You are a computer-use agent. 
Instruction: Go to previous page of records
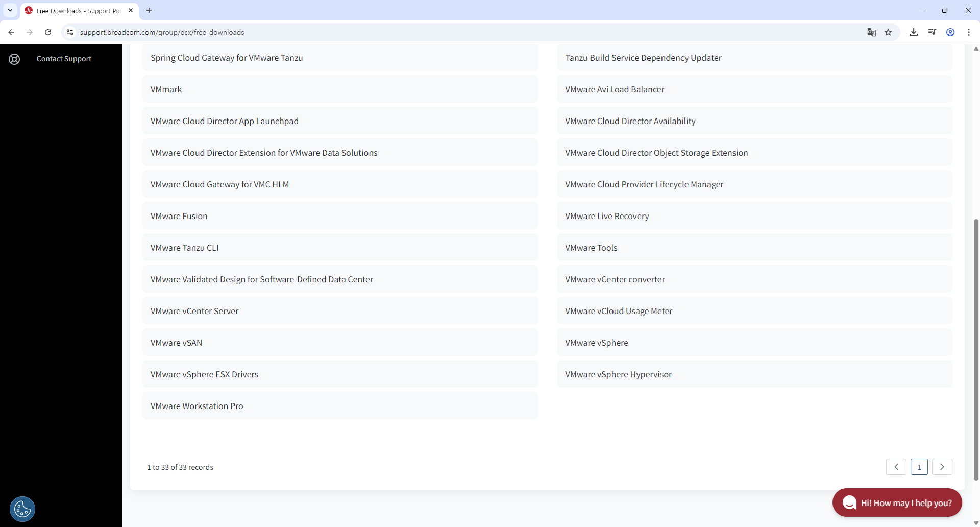(896, 467)
